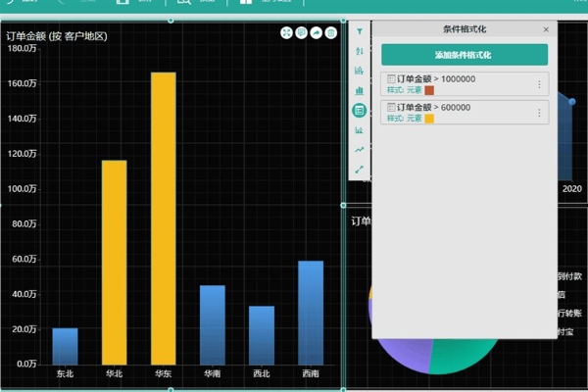Image resolution: width=588 pixels, height=392 pixels.
Task: Click the 添加条件格式化 button
Action: pos(465,55)
